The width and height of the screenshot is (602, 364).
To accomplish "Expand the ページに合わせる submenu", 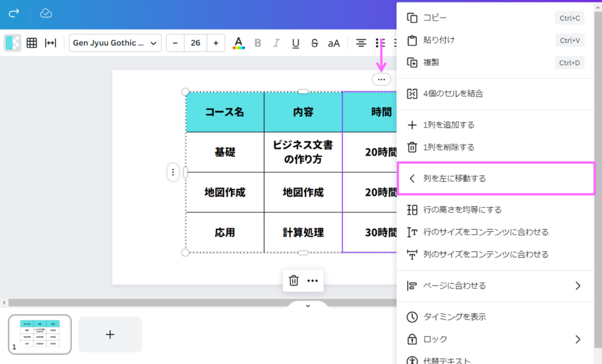I will 577,286.
